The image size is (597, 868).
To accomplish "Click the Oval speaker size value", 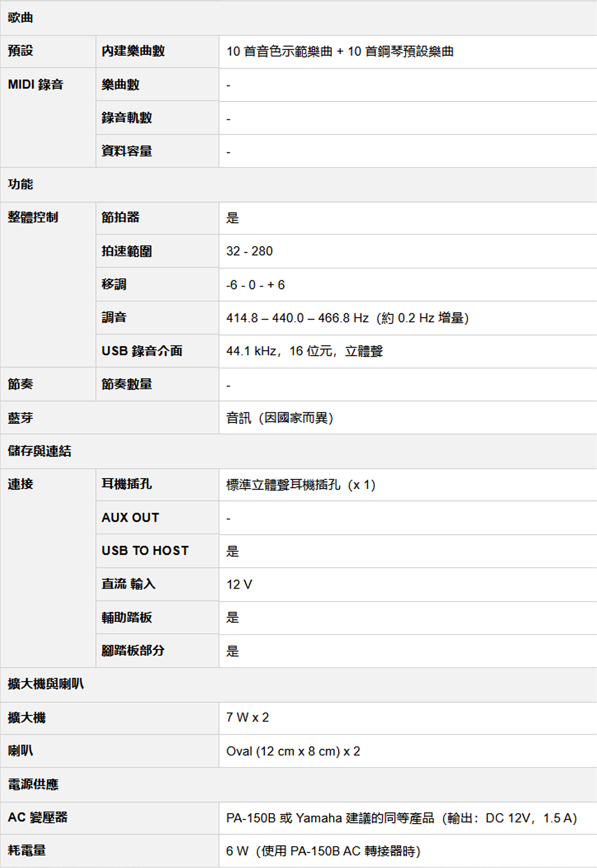I will pyautogui.click(x=293, y=751).
